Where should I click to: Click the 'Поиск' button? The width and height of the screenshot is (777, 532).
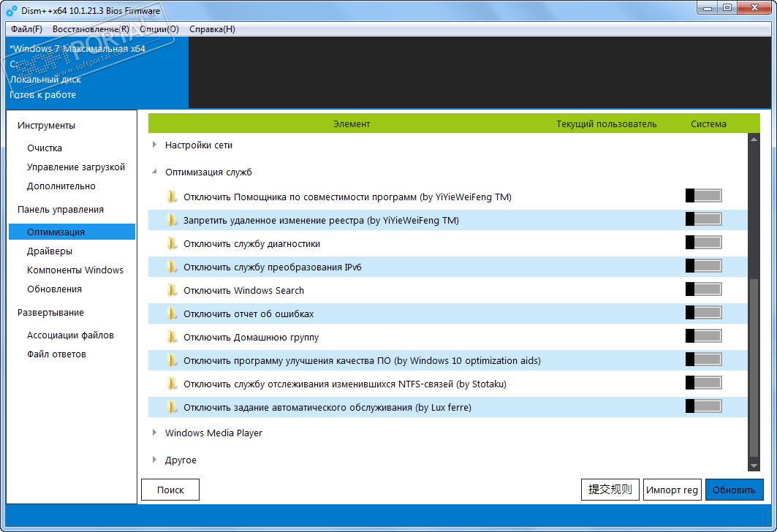click(x=170, y=490)
